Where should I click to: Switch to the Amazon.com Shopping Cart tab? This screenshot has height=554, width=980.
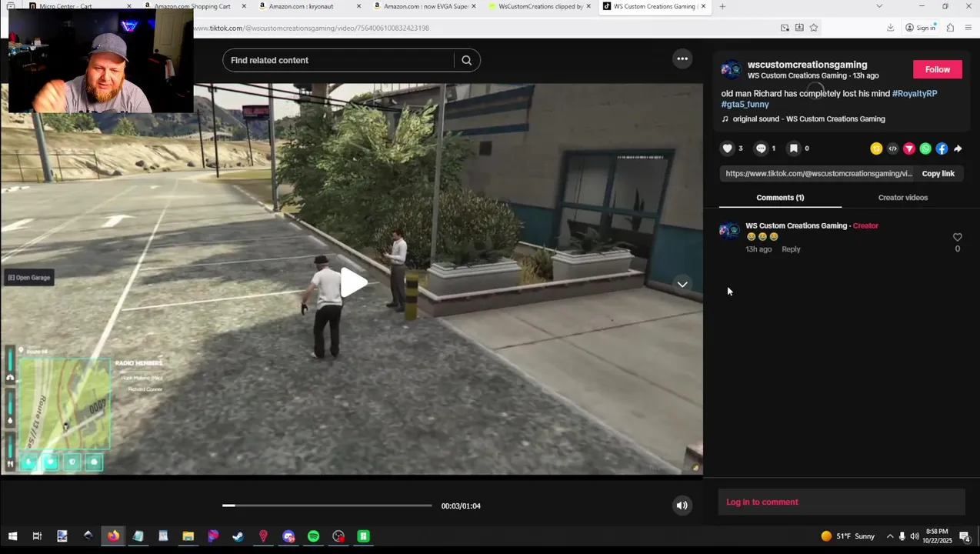pos(192,6)
